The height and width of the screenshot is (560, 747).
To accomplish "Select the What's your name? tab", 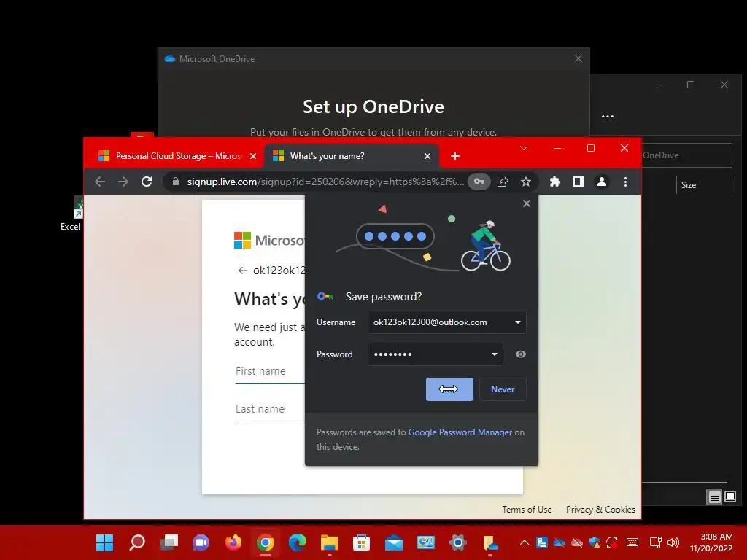I will (x=351, y=156).
